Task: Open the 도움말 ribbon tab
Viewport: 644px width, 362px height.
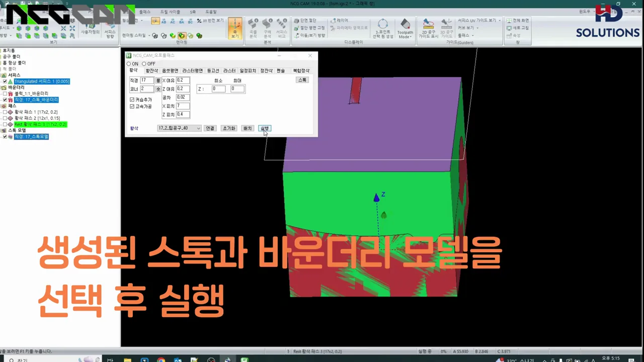Action: [211, 12]
